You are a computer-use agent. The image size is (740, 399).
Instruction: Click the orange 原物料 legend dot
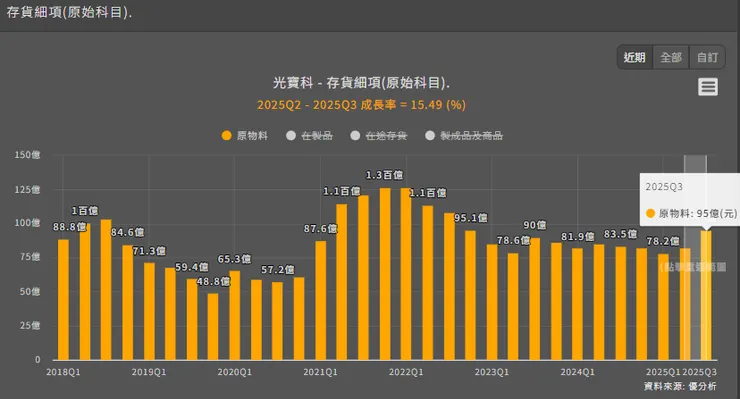[x=227, y=136]
